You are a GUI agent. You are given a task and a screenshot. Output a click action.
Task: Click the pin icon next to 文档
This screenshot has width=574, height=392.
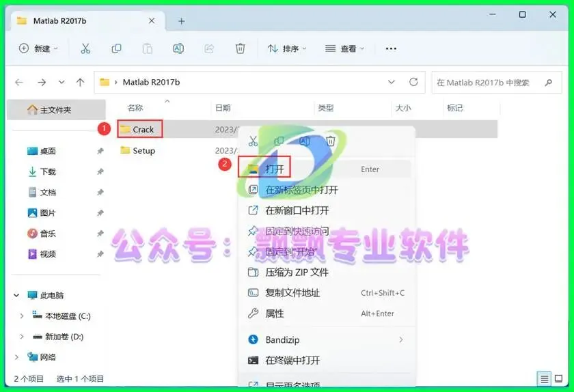(x=100, y=192)
